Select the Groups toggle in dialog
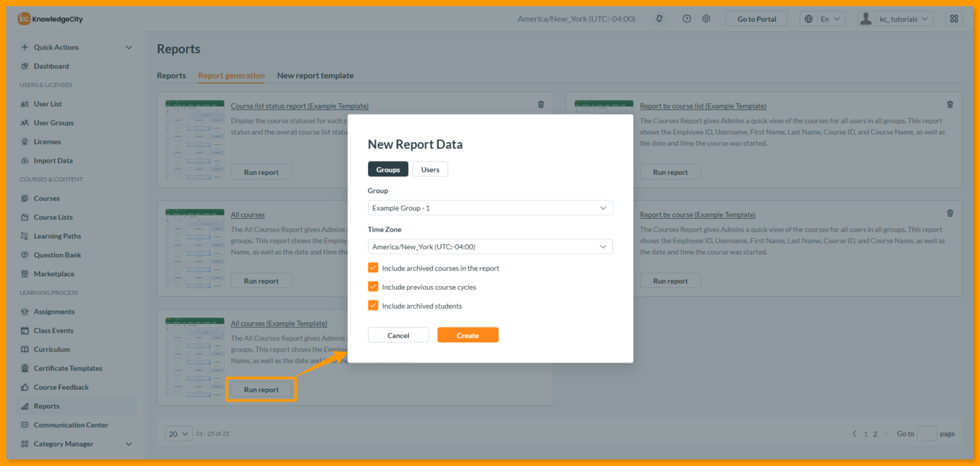This screenshot has height=466, width=980. [x=388, y=169]
